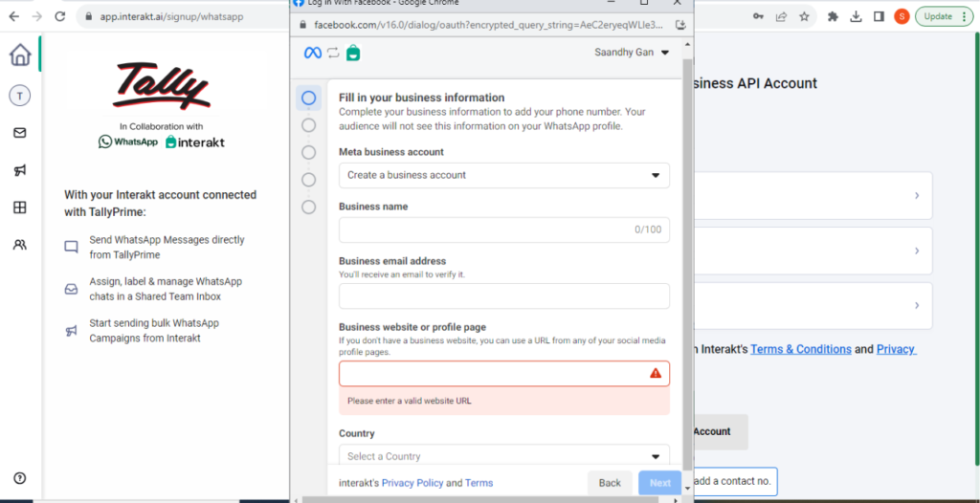Click the T account avatar in sidebar
This screenshot has width=980, height=503.
coord(20,96)
